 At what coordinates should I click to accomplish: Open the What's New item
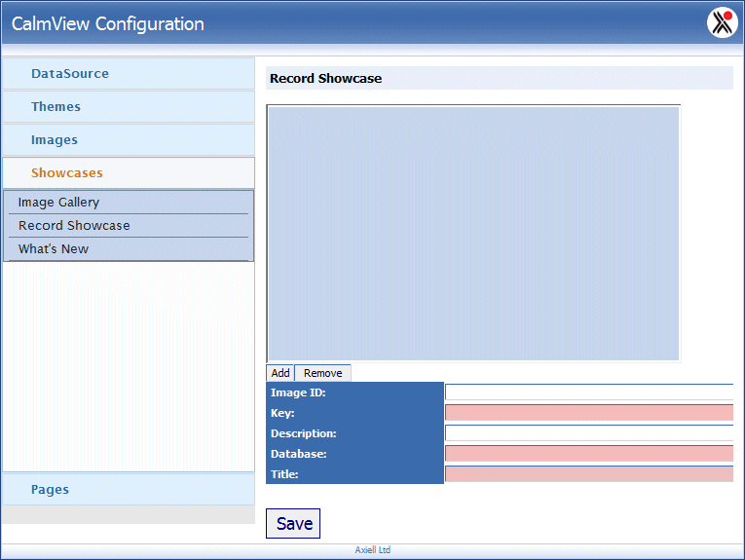click(54, 249)
